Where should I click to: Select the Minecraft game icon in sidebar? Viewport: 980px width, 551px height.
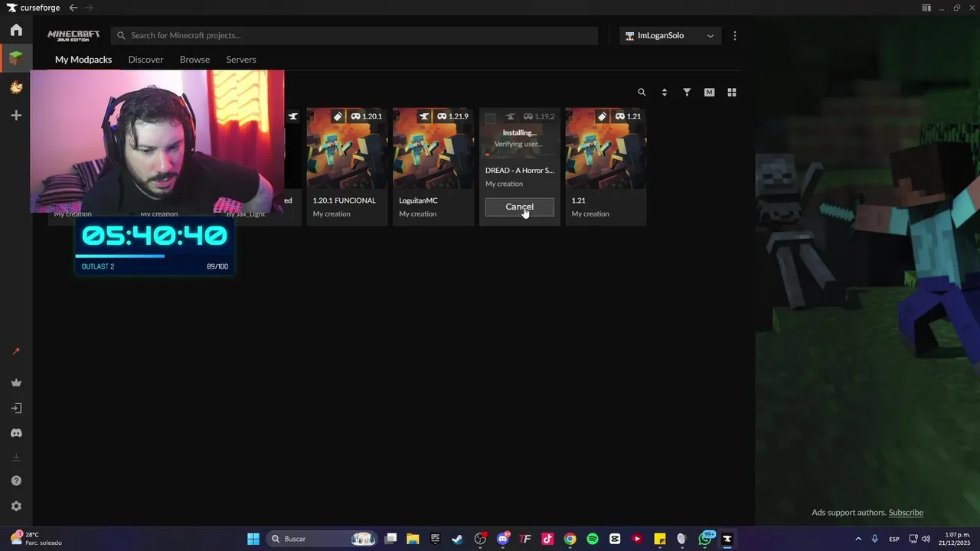[x=16, y=58]
